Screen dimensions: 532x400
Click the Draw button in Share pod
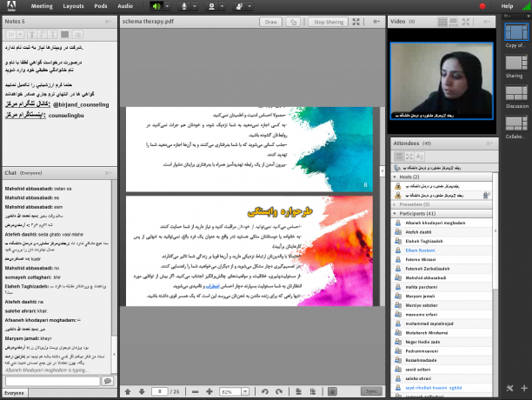(x=270, y=22)
